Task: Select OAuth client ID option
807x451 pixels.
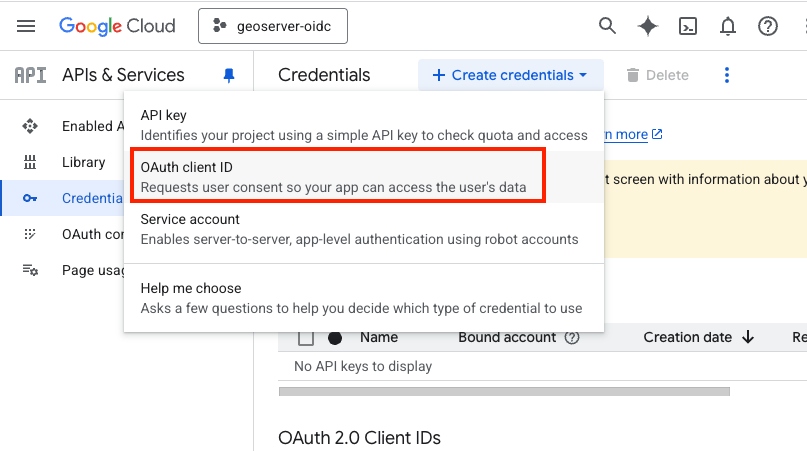Action: [x=337, y=176]
